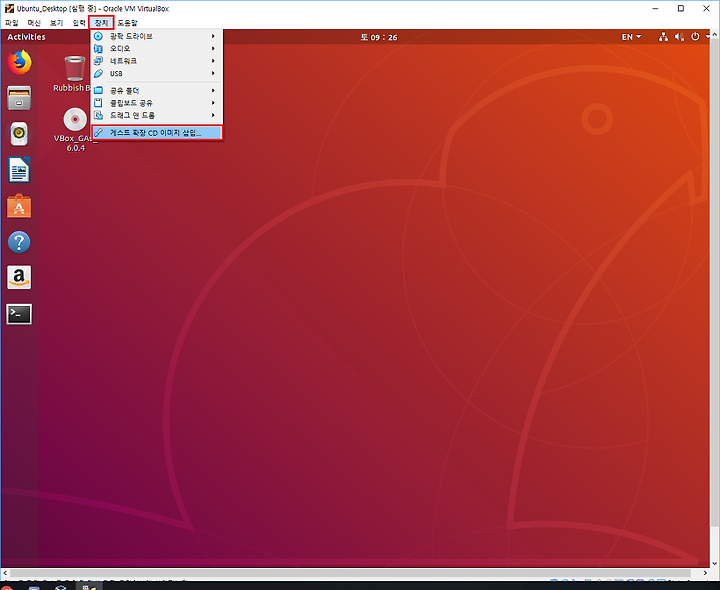Viewport: 720px width, 590px height.
Task: Expand the 네트워크 submenu arrow
Action: (213, 61)
